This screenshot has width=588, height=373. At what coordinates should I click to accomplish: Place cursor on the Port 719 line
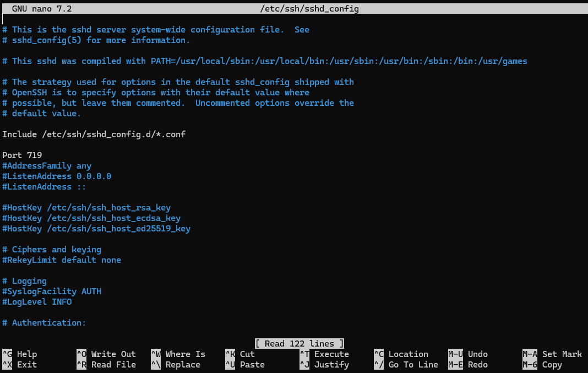(x=22, y=155)
